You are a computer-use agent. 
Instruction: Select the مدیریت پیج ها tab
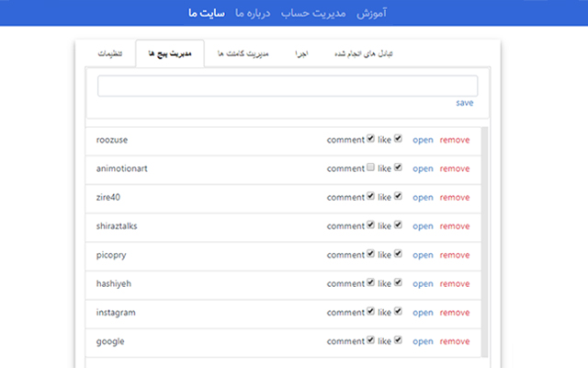pyautogui.click(x=170, y=54)
